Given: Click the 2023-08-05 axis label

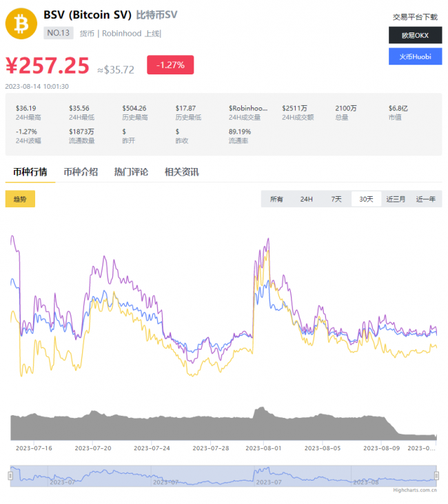Looking at the screenshot, I should (323, 448).
